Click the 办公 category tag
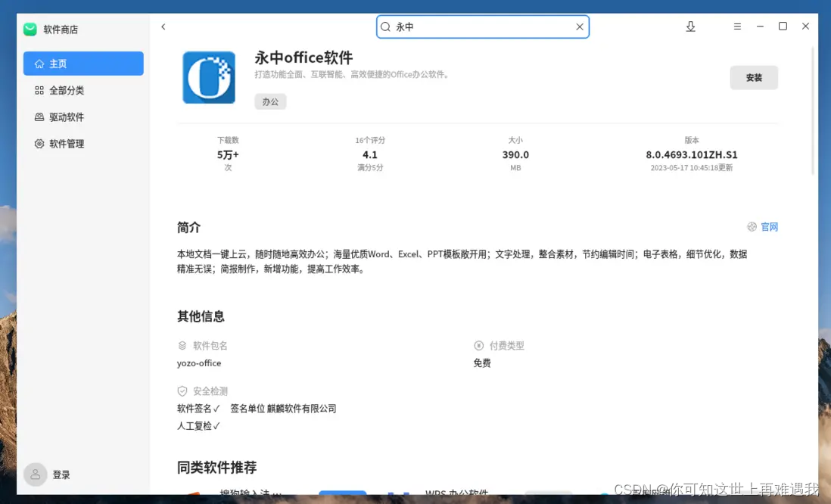This screenshot has width=831, height=504. click(x=270, y=101)
